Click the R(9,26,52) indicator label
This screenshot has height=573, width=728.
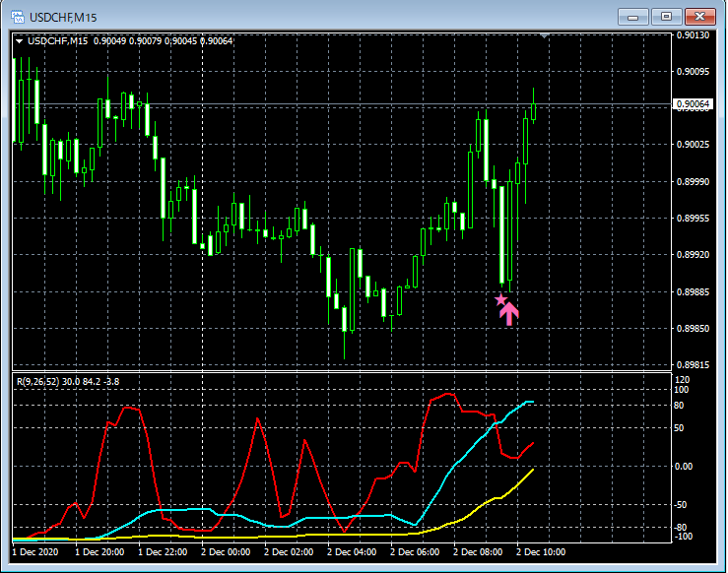click(x=67, y=381)
